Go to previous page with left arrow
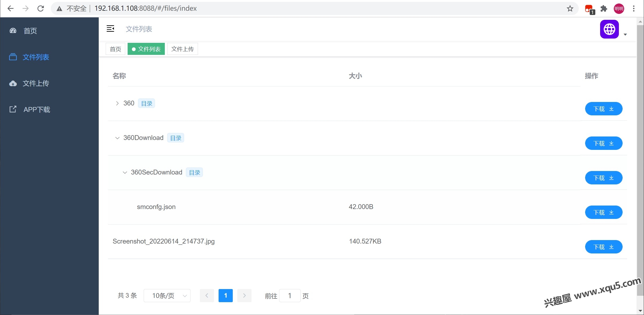This screenshot has height=315, width=644. 207,296
